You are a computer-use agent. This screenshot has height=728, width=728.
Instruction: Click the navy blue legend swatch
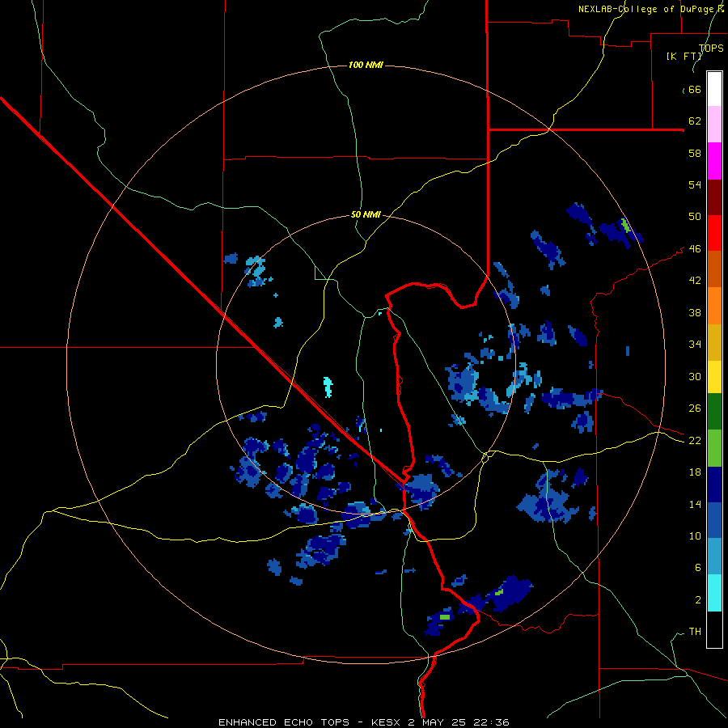[x=714, y=485]
